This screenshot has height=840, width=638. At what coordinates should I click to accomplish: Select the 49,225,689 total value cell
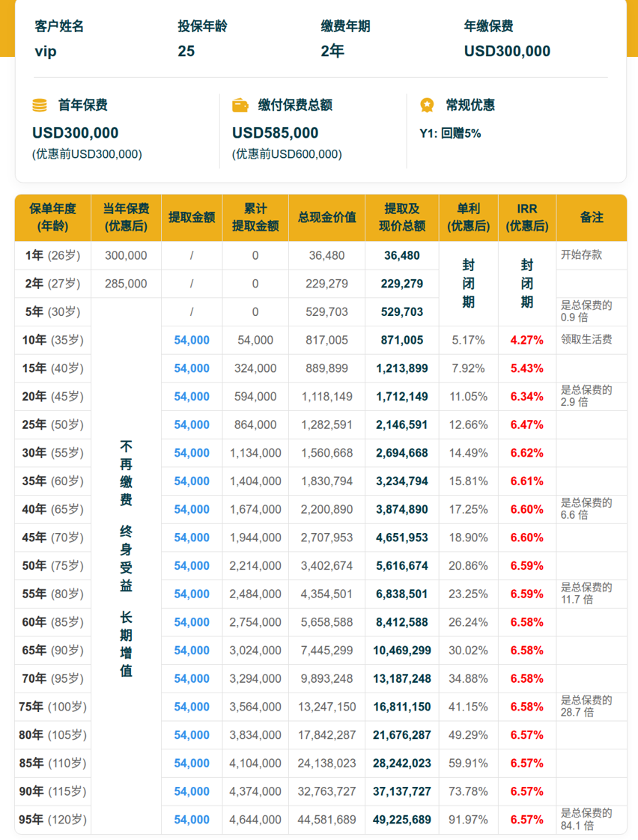tap(402, 820)
